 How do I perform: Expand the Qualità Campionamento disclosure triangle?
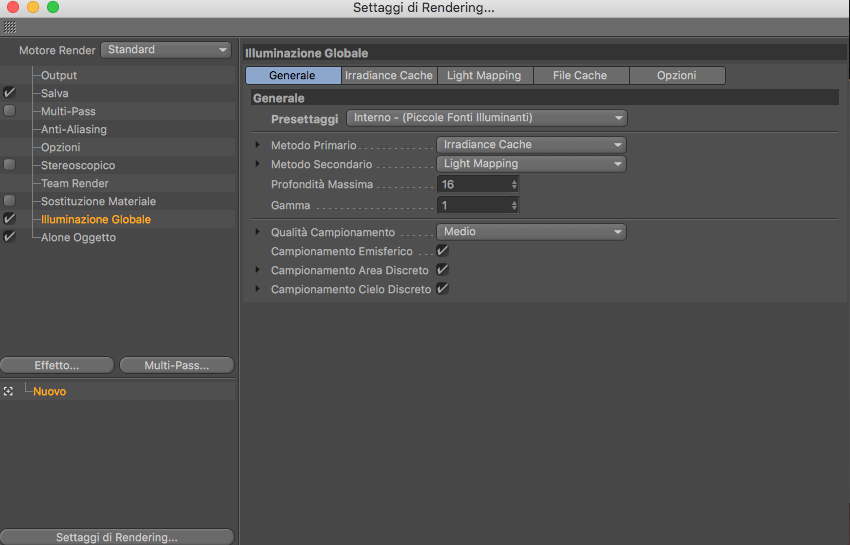click(x=257, y=232)
